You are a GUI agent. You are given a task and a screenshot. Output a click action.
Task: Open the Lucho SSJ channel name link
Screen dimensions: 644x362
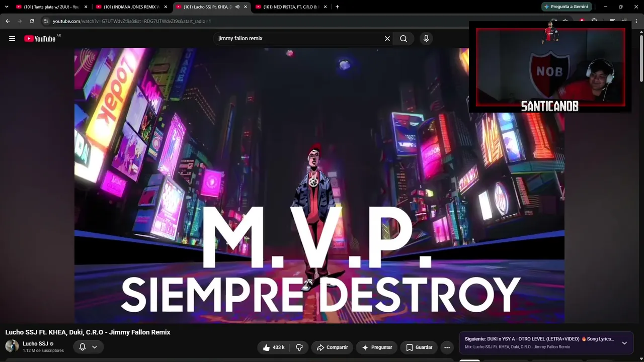pos(35,344)
